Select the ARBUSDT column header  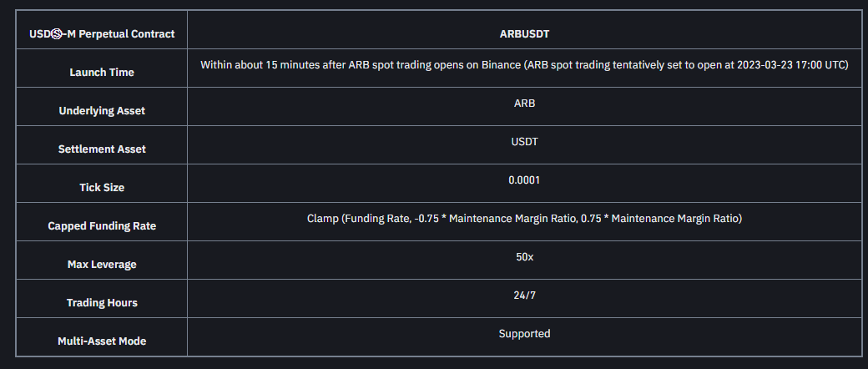click(x=524, y=34)
